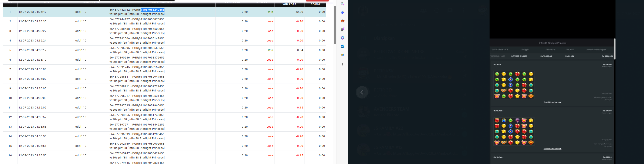Click the WIN LOSE column header
This screenshot has width=644, height=164.
(289, 4)
